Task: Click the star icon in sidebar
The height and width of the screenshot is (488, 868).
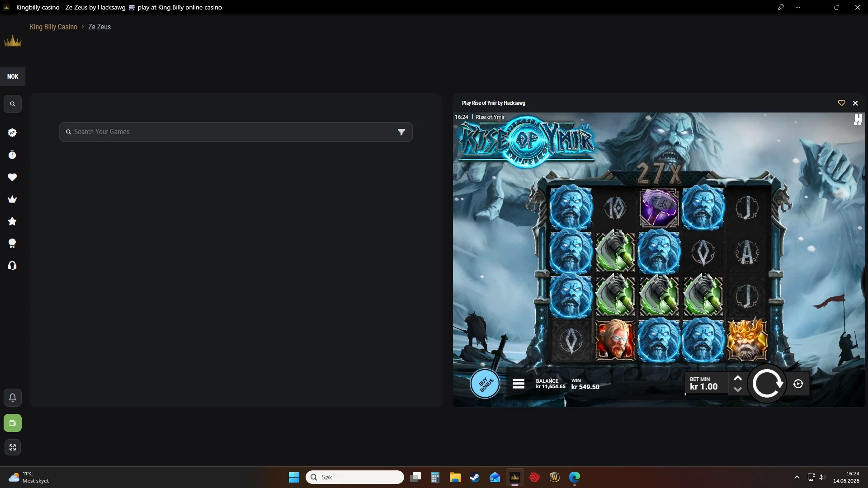Action: pos(12,221)
